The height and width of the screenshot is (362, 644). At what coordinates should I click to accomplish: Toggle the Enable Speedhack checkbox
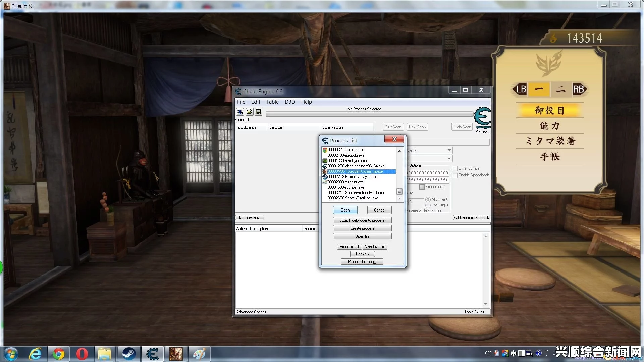tap(455, 175)
